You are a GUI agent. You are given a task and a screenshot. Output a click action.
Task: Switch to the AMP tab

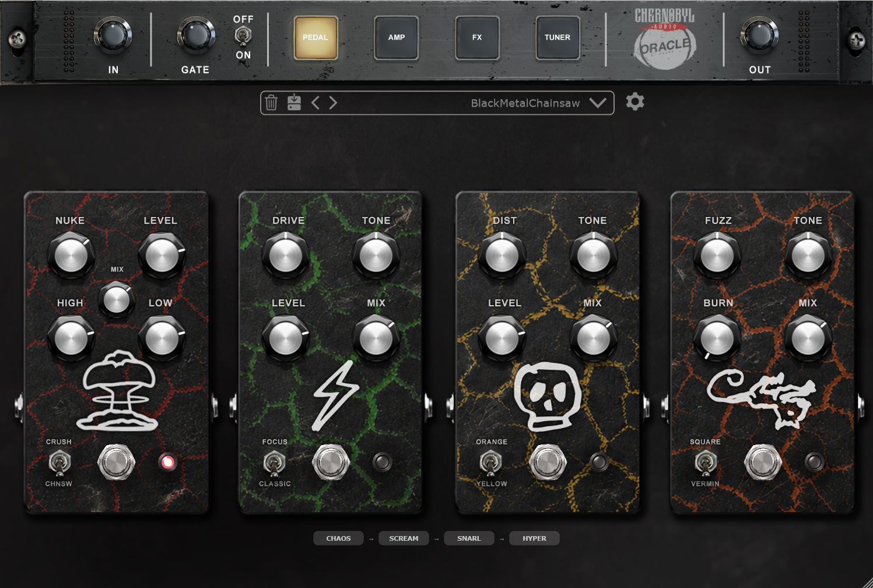pos(397,37)
